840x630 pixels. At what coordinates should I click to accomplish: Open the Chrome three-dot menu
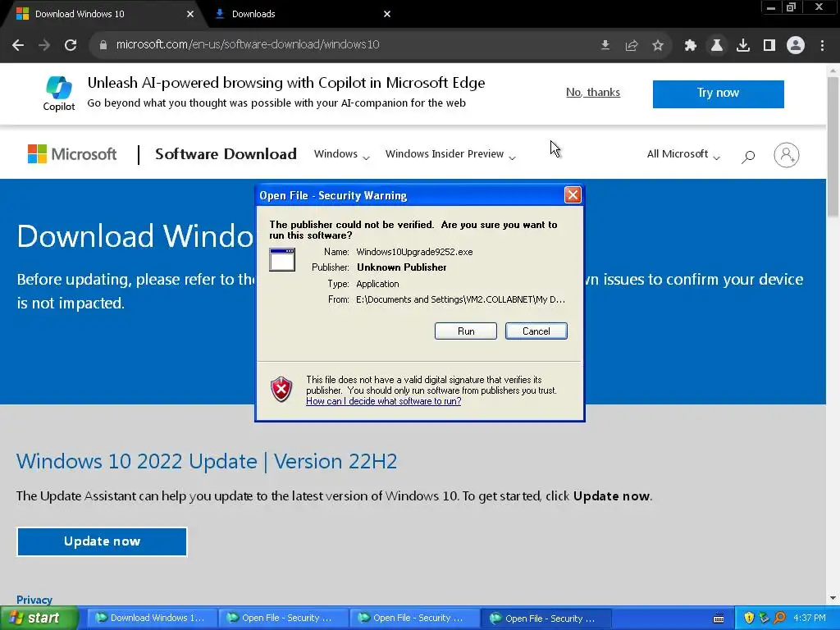pos(822,45)
